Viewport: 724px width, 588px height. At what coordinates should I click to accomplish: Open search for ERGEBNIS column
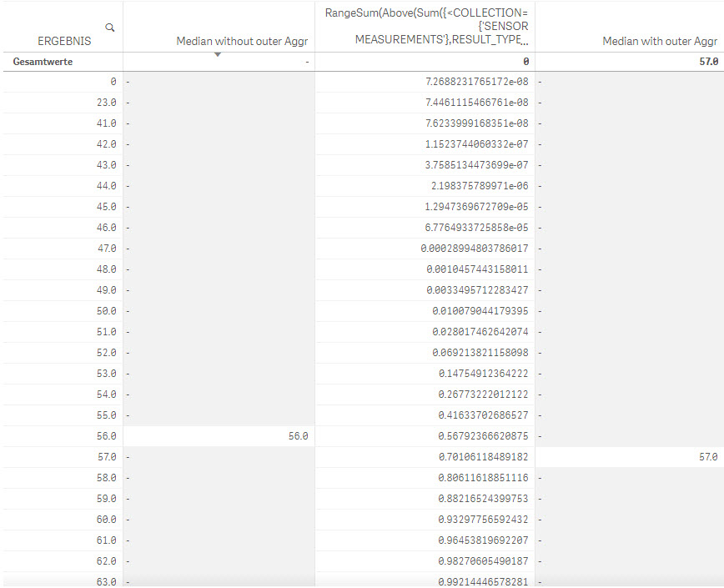pos(110,28)
